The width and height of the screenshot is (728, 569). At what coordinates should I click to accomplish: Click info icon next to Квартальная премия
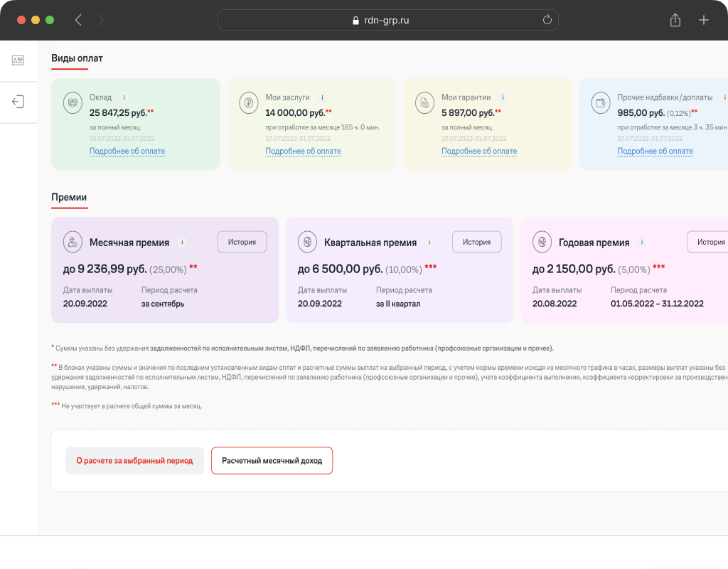[429, 242]
